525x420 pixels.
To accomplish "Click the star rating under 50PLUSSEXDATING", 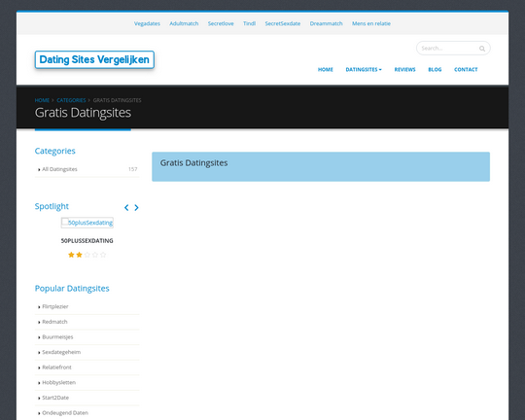I will (87, 255).
